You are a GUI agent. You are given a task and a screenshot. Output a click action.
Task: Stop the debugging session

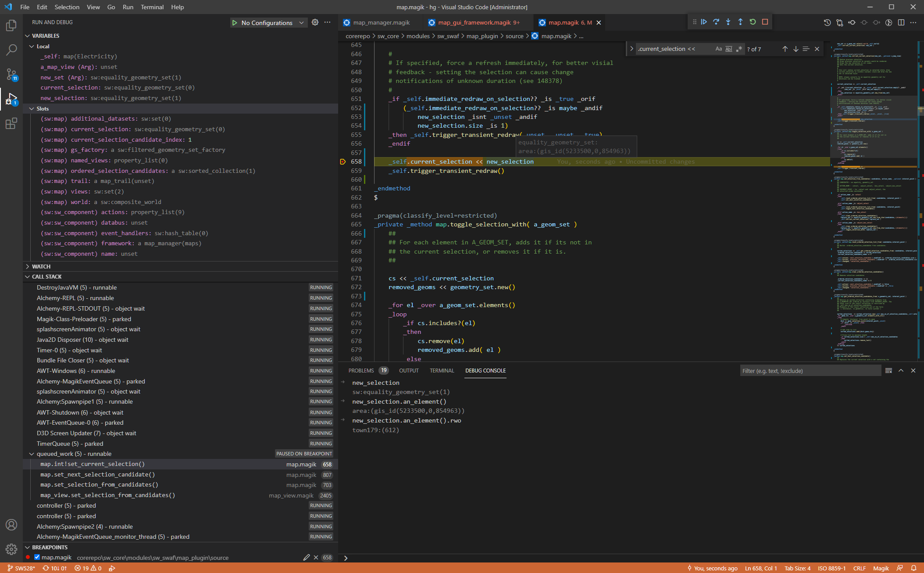point(765,22)
